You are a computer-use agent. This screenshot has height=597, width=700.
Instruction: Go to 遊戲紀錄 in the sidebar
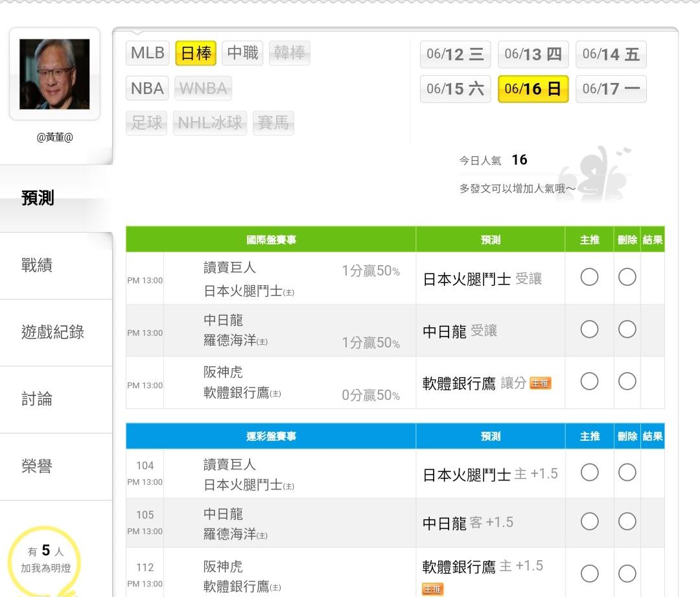coord(52,332)
